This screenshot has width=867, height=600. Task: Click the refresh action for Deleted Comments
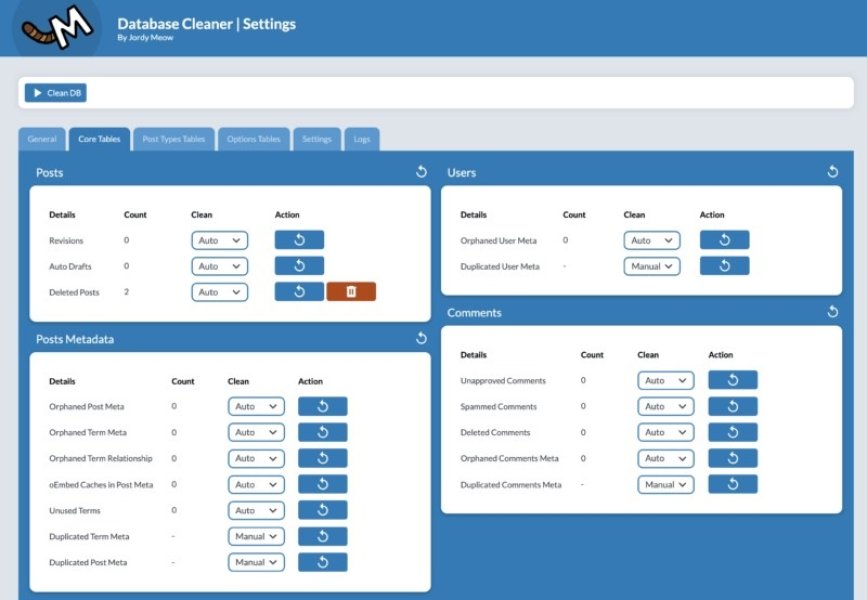pyautogui.click(x=733, y=432)
